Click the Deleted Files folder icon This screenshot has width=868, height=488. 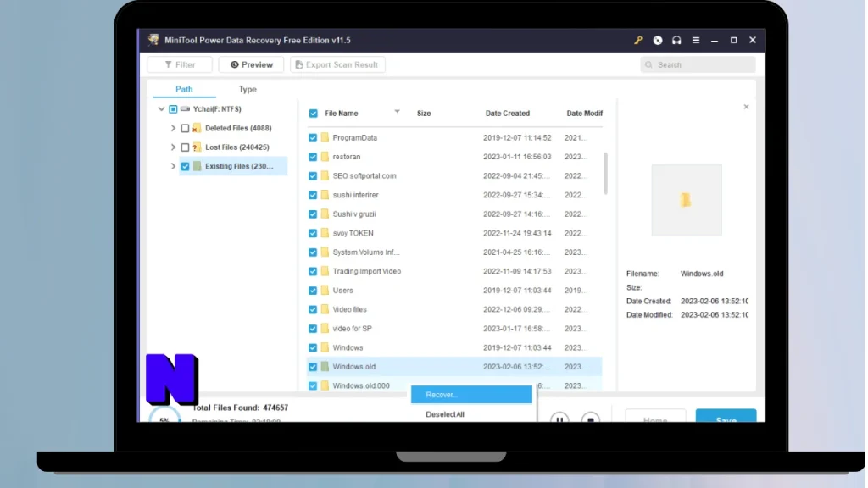coord(197,128)
